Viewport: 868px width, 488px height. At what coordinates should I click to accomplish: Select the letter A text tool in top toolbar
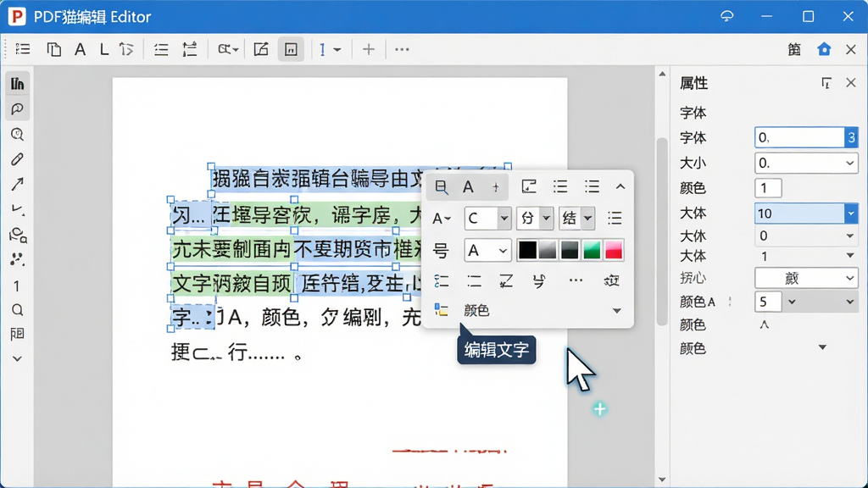click(x=80, y=49)
